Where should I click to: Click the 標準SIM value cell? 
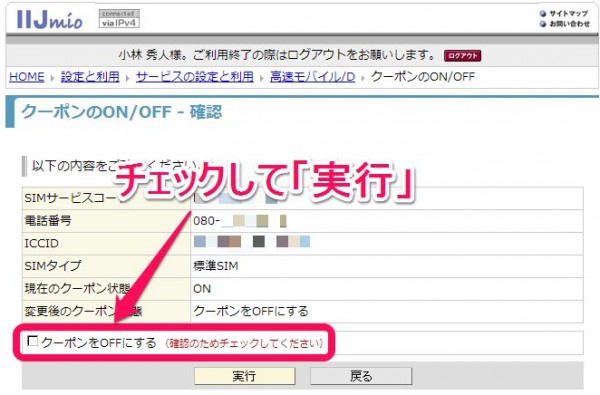[386, 266]
